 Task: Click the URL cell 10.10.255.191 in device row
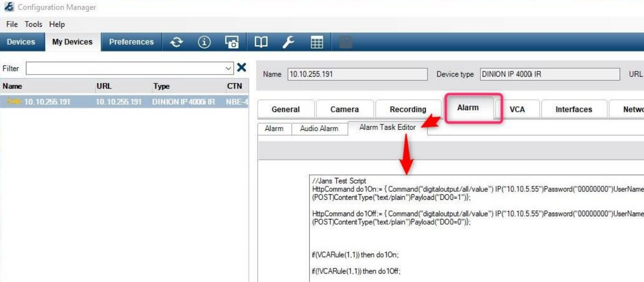(119, 102)
